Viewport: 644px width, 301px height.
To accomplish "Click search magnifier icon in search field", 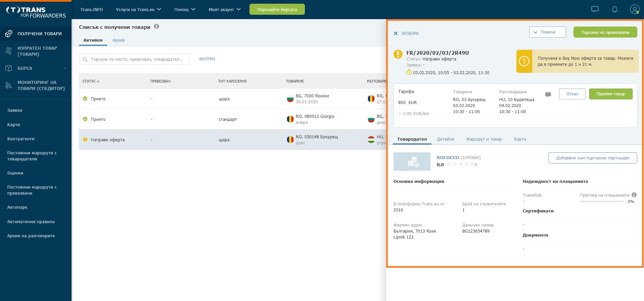I will [x=85, y=59].
